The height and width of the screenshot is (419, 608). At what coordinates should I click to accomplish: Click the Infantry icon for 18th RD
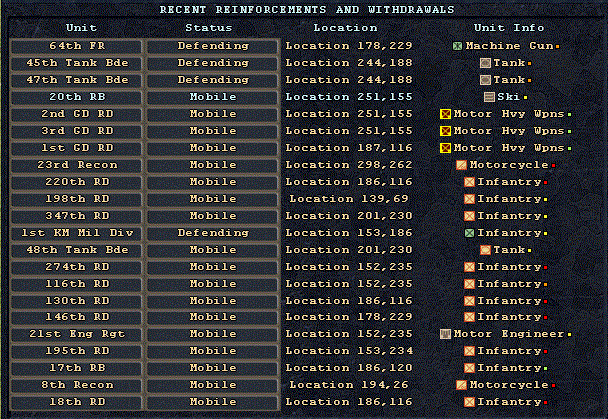click(469, 402)
